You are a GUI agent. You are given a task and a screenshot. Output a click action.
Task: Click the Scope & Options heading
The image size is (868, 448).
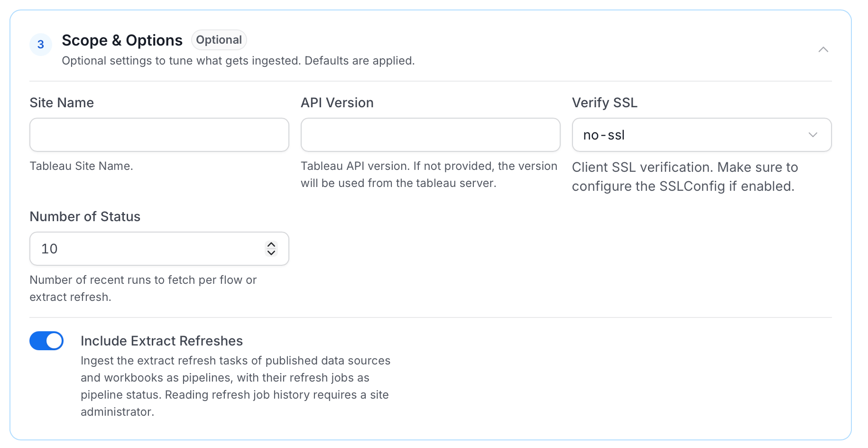122,40
